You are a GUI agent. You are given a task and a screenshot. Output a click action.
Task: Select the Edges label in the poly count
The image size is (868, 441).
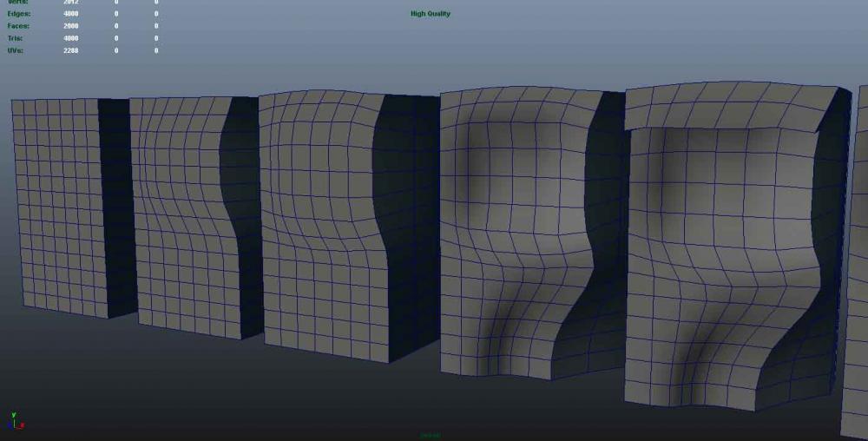pyautogui.click(x=19, y=14)
